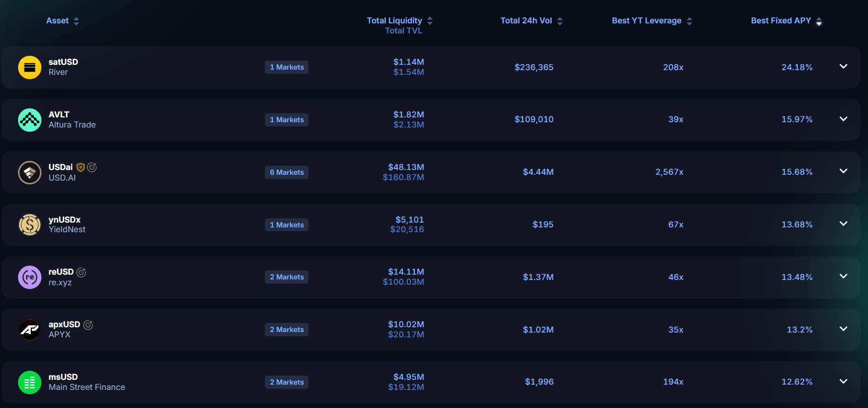The image size is (868, 408).
Task: Sort by Asset column
Action: pyautogui.click(x=63, y=21)
